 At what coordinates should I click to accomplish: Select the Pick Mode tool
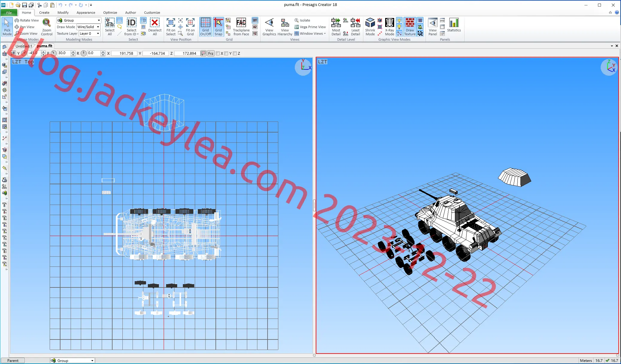coord(7,27)
